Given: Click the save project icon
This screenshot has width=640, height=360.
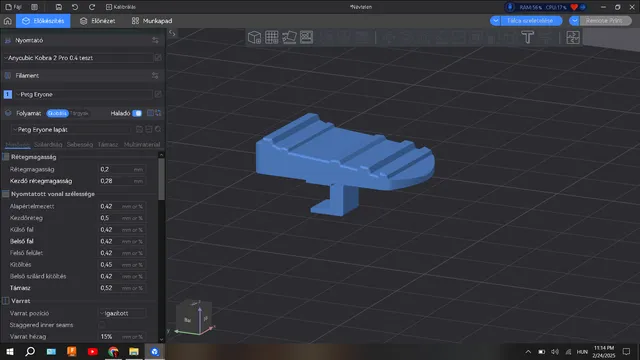Looking at the screenshot, I should [x=59, y=7].
